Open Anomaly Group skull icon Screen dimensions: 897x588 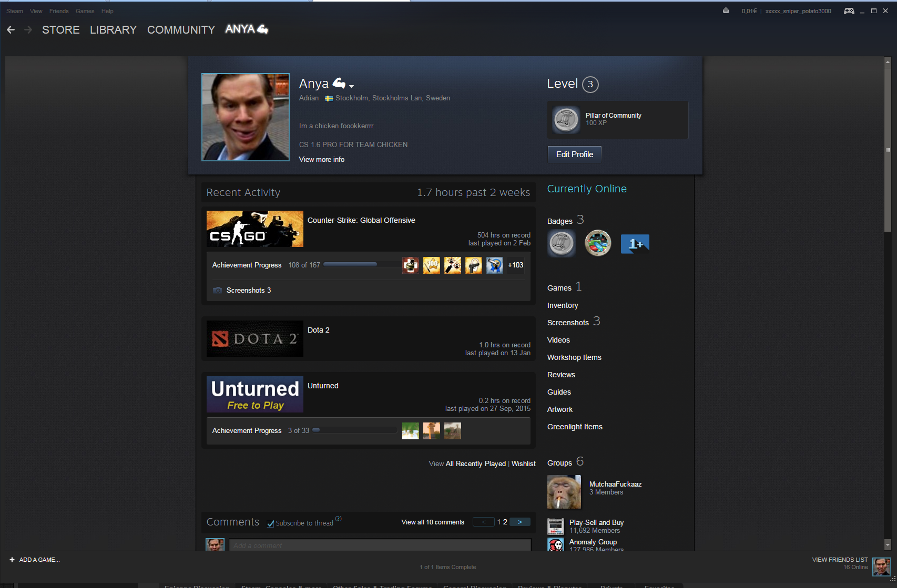click(x=556, y=544)
